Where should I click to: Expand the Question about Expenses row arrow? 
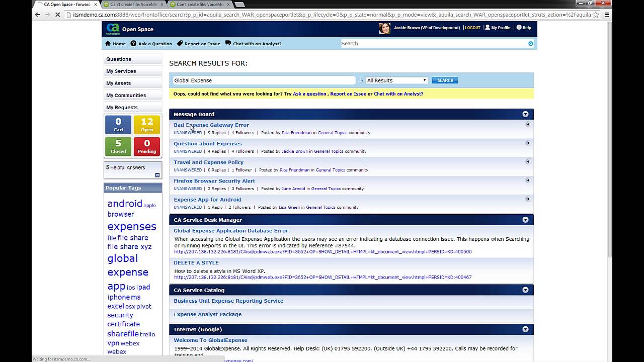[x=528, y=143]
